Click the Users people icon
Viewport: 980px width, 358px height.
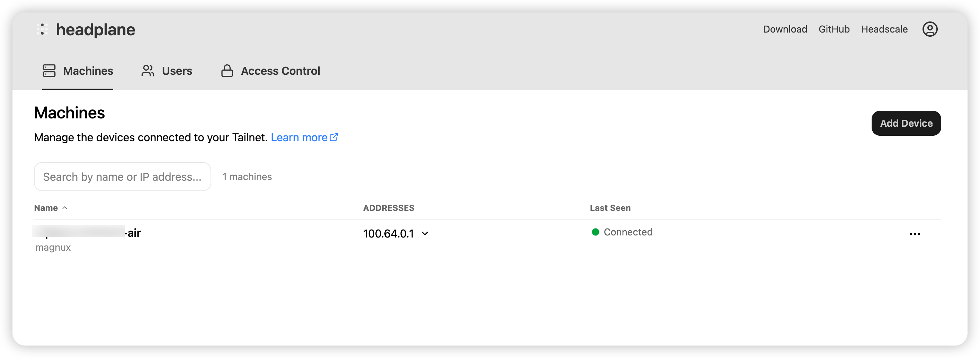[148, 71]
